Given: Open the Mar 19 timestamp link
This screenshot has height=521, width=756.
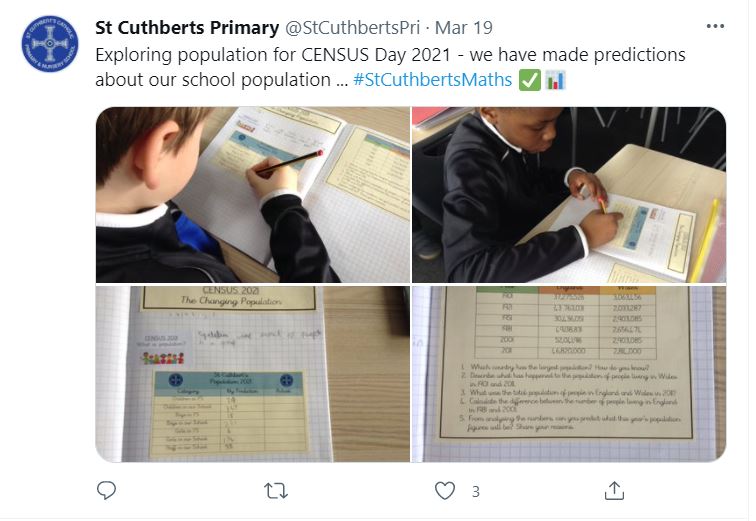Looking at the screenshot, I should [x=463, y=27].
